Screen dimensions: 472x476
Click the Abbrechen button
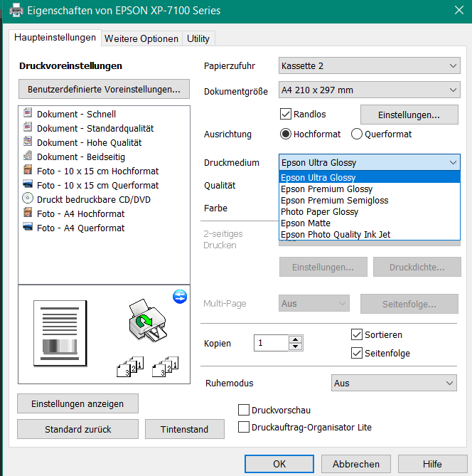pos(356,464)
